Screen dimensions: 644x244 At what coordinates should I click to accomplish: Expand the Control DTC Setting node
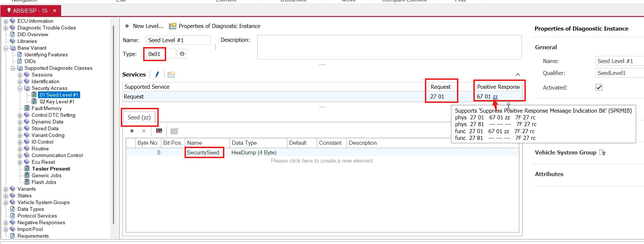click(20, 115)
